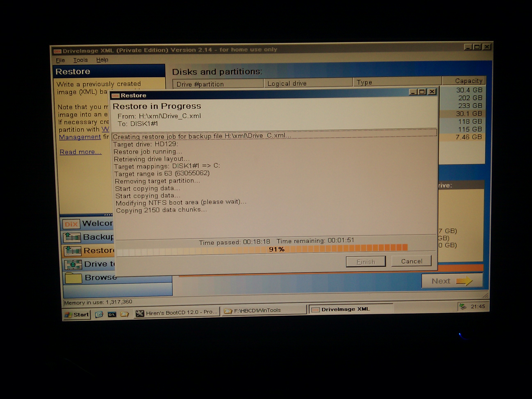Viewport: 532px width, 399px height.
Task: Click the Memory in use status text
Action: pyautogui.click(x=98, y=302)
